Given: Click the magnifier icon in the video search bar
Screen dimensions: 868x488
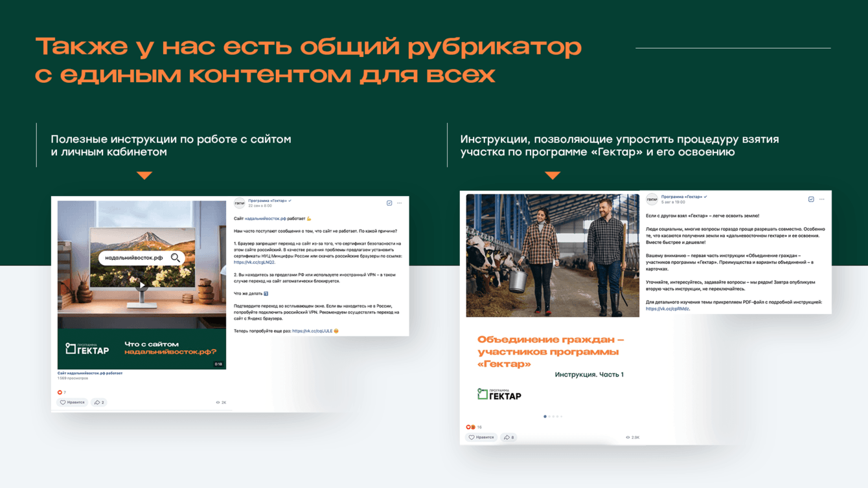Looking at the screenshot, I should click(x=176, y=258).
